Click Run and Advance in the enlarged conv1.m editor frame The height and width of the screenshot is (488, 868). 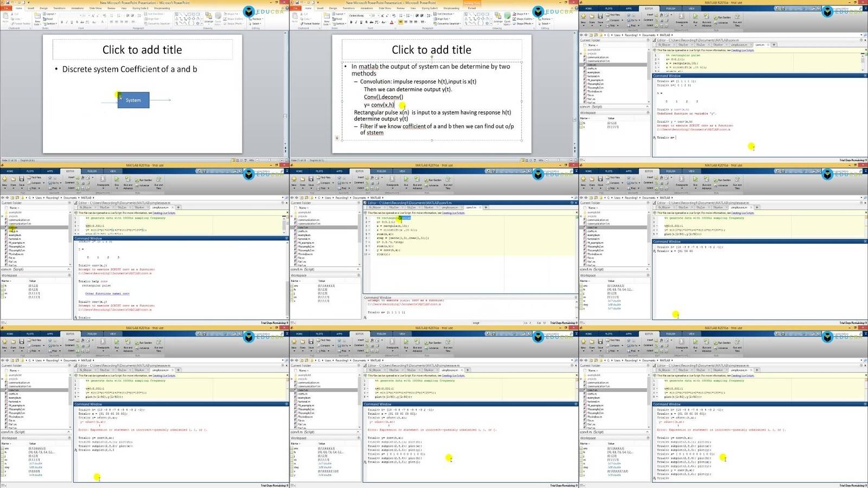pos(417,182)
